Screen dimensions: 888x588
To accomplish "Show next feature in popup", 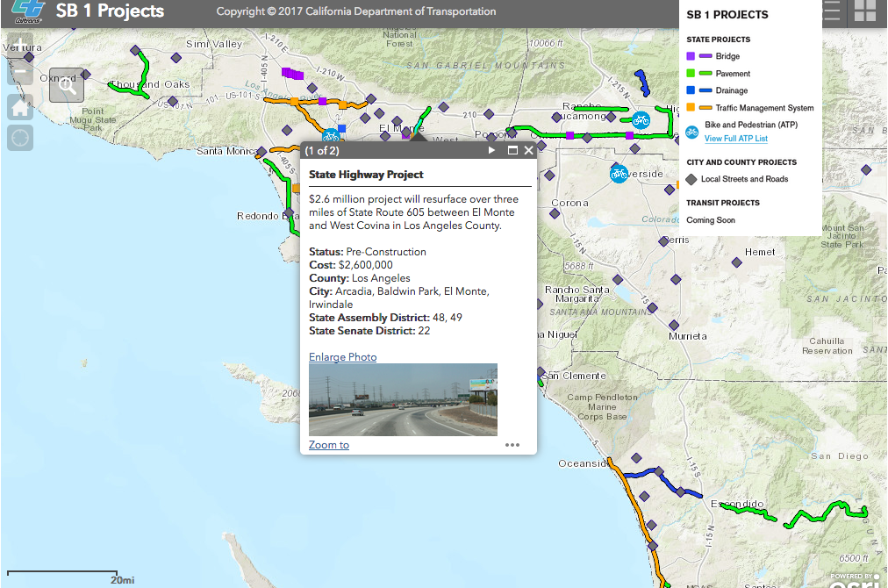I will [492, 151].
